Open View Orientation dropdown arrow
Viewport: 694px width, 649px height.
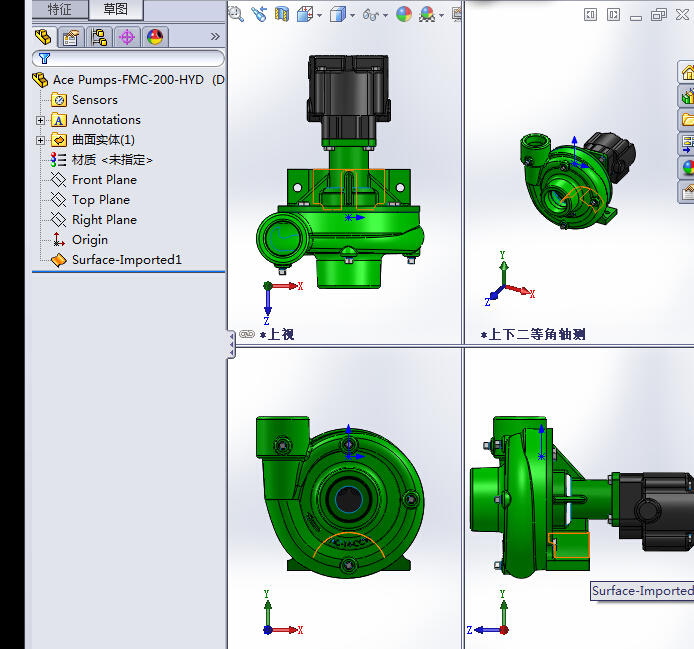(x=320, y=15)
